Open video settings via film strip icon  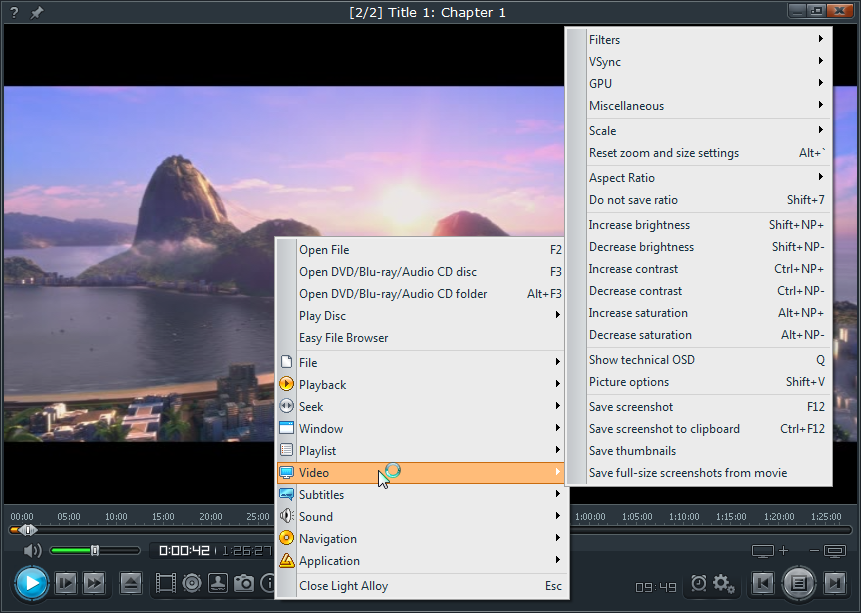coord(165,583)
